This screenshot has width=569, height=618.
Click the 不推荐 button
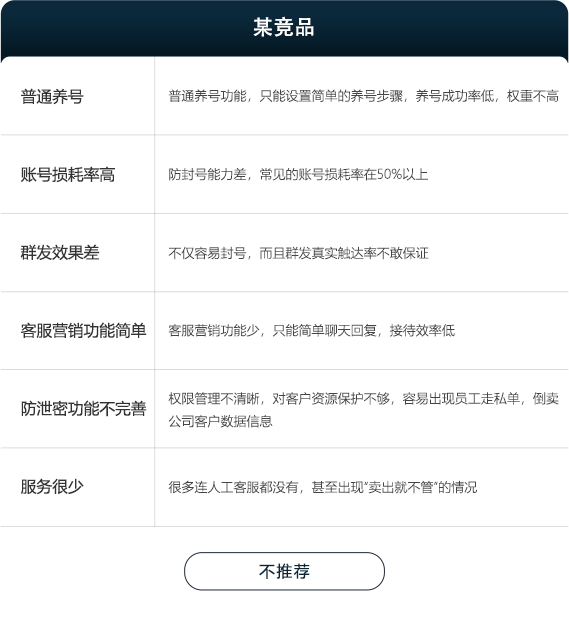click(284, 571)
